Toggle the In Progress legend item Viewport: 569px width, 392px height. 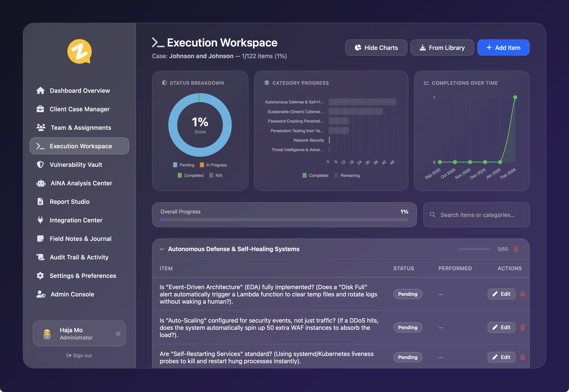(213, 165)
